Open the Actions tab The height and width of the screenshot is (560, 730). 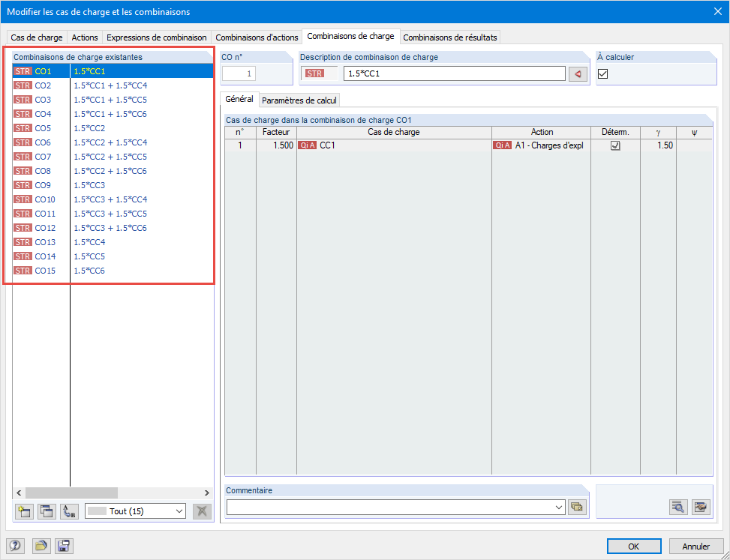85,37
